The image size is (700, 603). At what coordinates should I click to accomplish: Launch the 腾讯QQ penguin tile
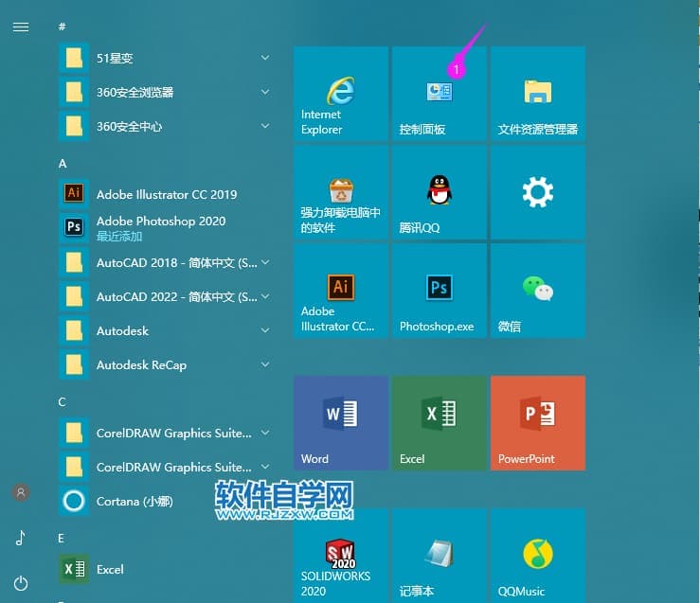439,193
